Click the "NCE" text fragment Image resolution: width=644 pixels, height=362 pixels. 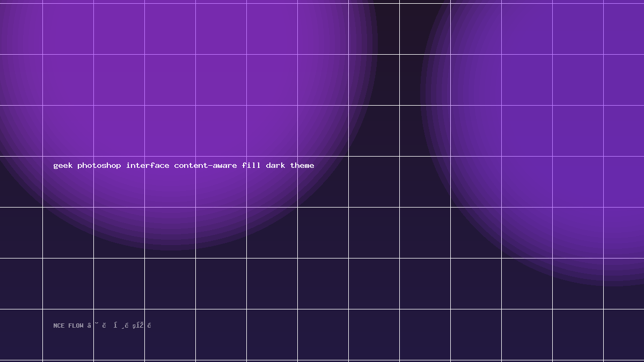coord(59,326)
